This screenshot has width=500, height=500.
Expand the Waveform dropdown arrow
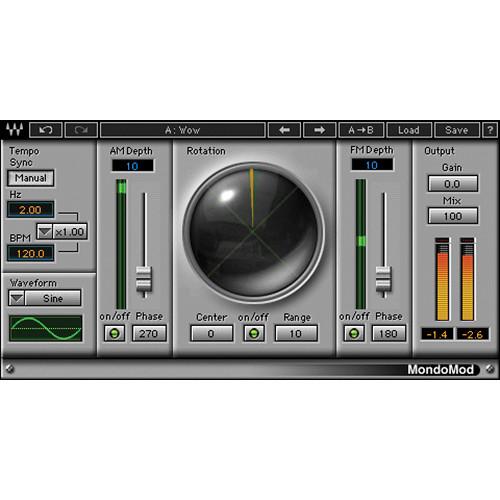click(x=16, y=298)
